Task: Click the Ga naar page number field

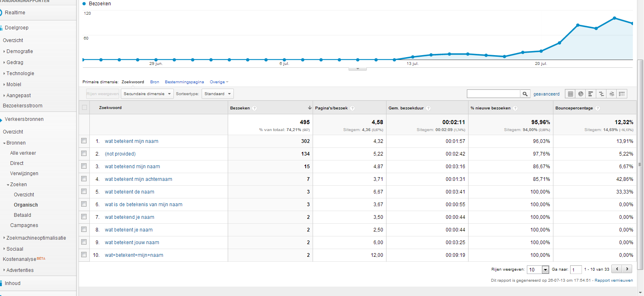Action: 576,269
